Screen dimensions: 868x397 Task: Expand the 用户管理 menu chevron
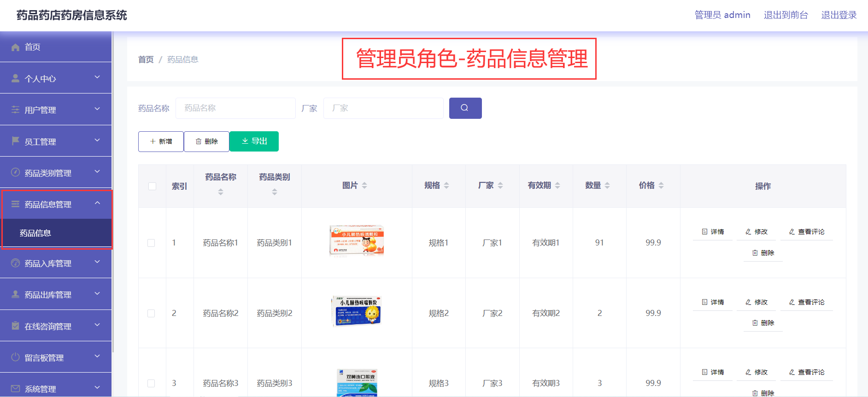(x=97, y=109)
